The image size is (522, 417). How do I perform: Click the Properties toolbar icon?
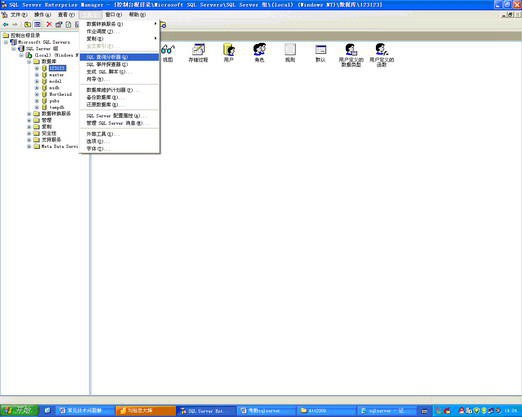coord(59,25)
